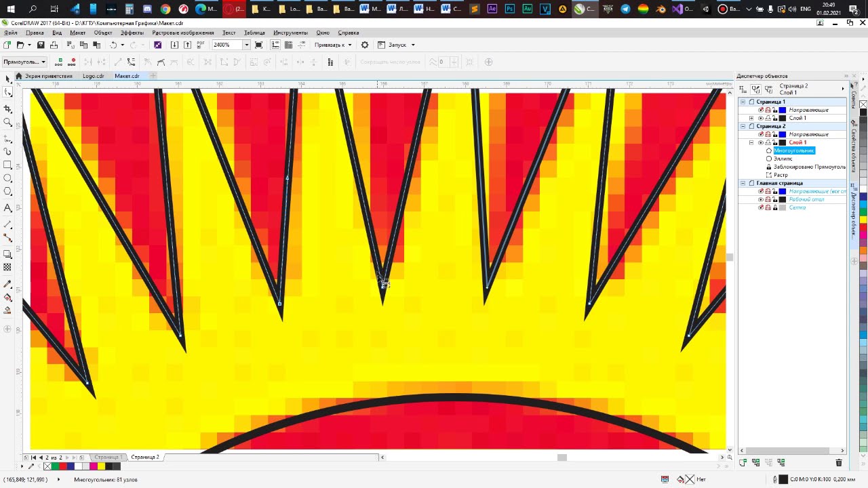Open the Эффекты menu
Screen dimensions: 868x488
(x=132, y=33)
